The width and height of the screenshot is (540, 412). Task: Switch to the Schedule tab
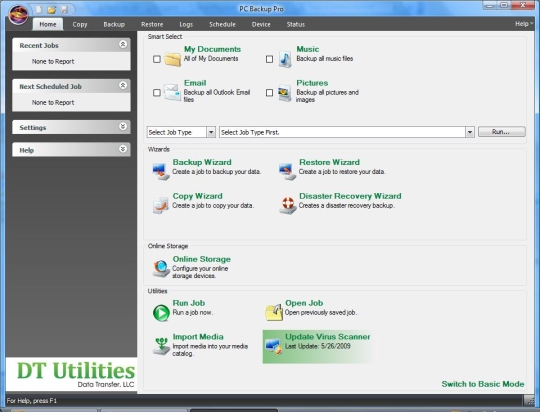(x=222, y=24)
